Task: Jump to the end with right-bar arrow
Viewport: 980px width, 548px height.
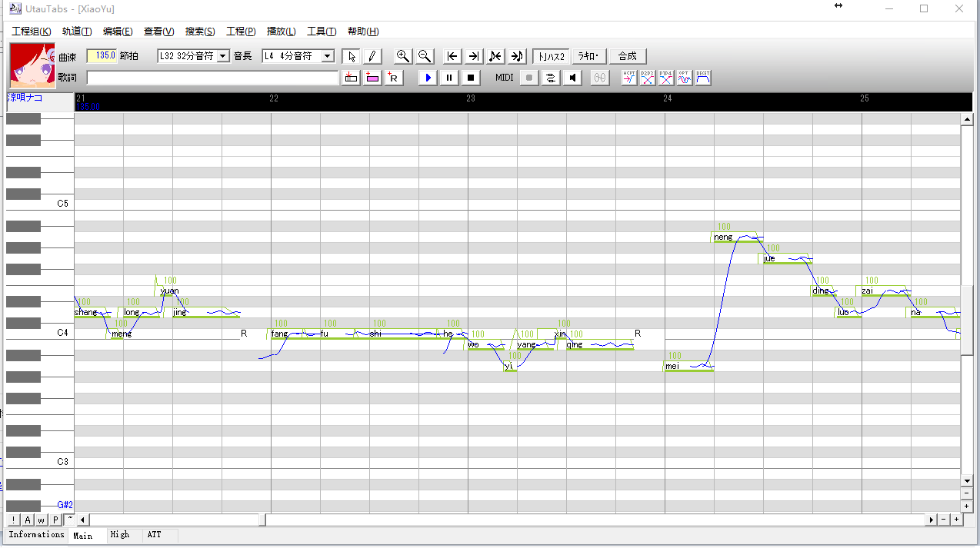Action: 474,56
